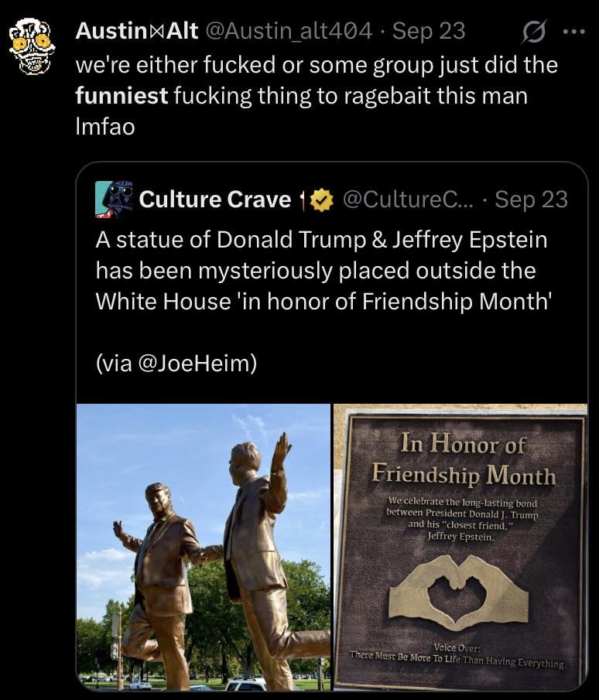Screen dimensions: 599x700
Task: Click the gold verified badge
Action: point(322,200)
